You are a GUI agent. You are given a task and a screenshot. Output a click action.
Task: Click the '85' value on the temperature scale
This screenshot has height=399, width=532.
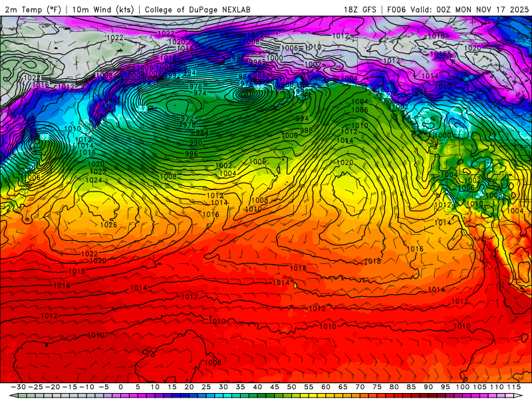411,387
